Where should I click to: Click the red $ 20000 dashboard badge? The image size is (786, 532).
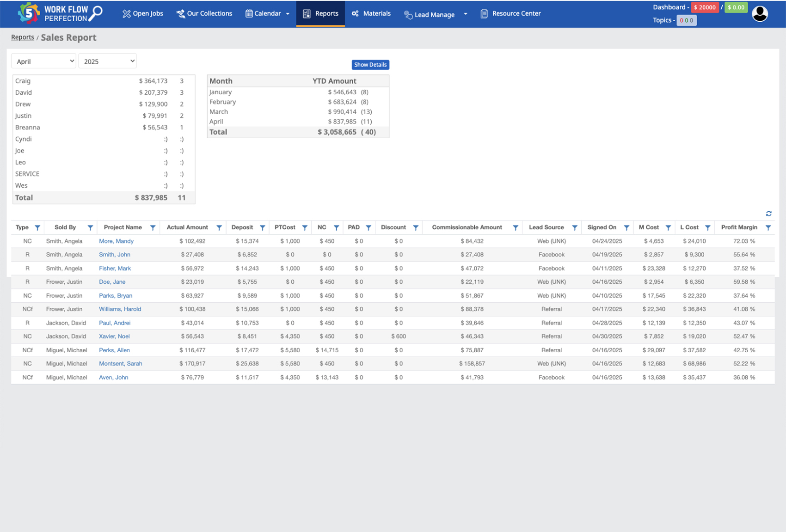coord(704,7)
